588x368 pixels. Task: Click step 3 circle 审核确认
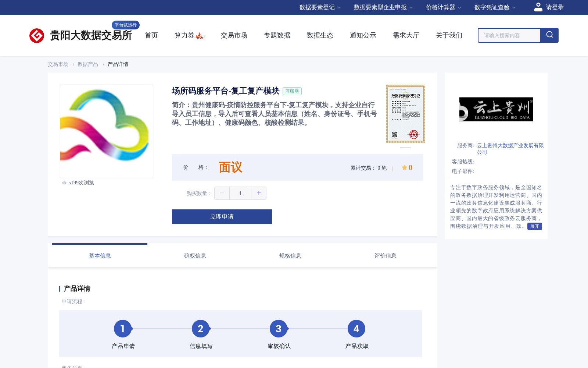pyautogui.click(x=279, y=329)
